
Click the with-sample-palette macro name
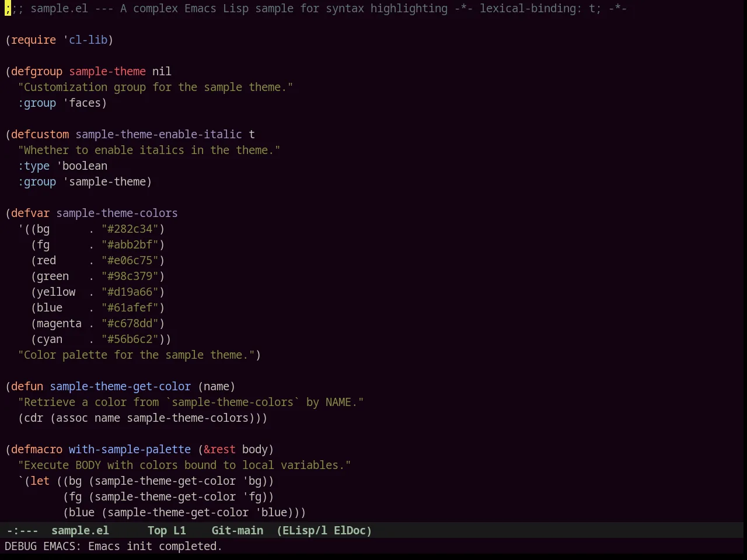pyautogui.click(x=130, y=449)
